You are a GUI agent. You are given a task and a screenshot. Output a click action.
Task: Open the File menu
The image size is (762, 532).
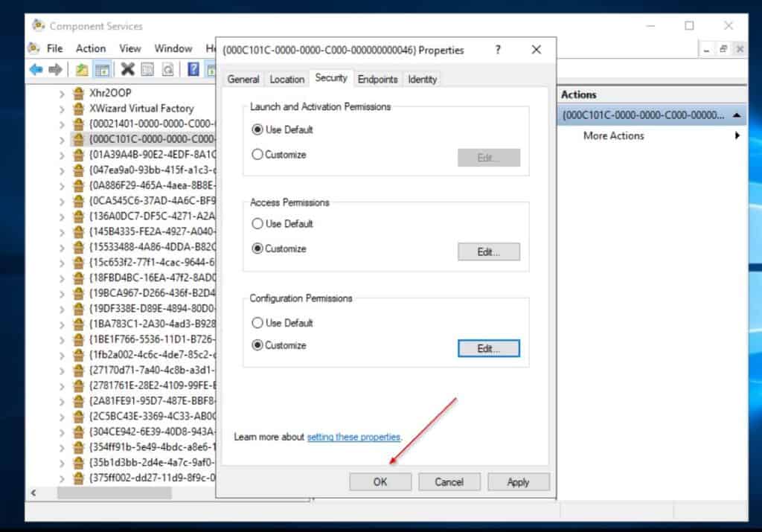pyautogui.click(x=54, y=48)
